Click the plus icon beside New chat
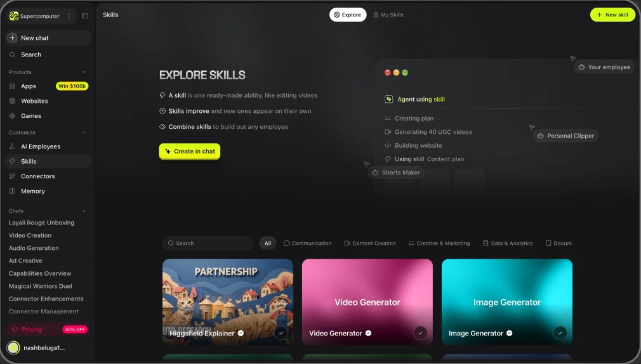Screen dimensions: 641x364 (12, 38)
